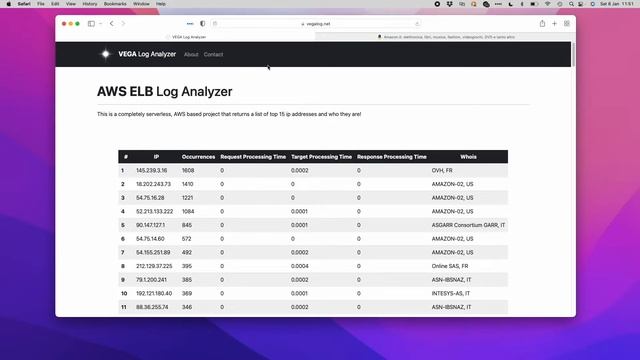Open Spotlight search magnifier icon
Viewport: 640px width, 360px height.
pyautogui.click(x=571, y=4)
